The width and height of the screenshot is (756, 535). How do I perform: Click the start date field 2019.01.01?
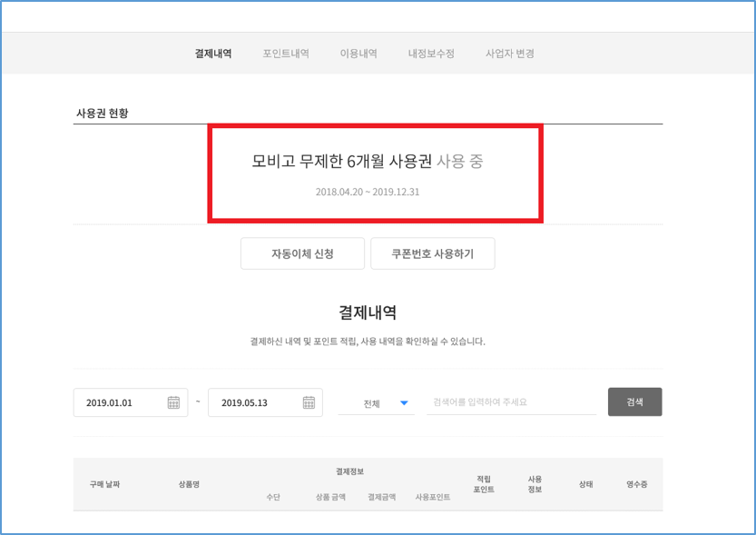pos(131,402)
